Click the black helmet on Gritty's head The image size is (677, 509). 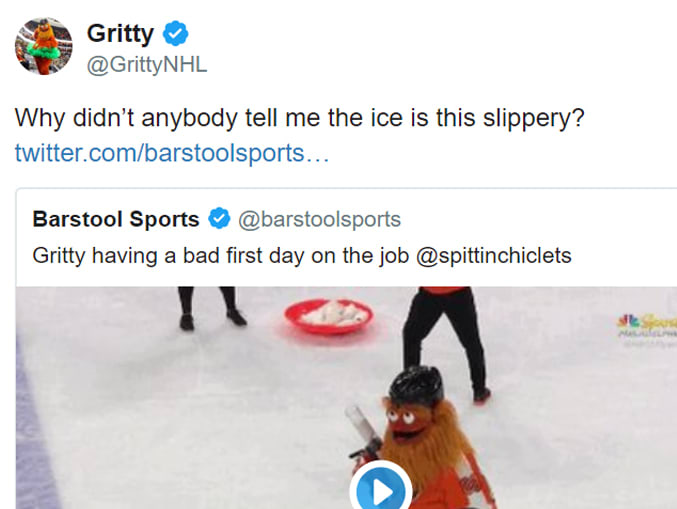416,385
